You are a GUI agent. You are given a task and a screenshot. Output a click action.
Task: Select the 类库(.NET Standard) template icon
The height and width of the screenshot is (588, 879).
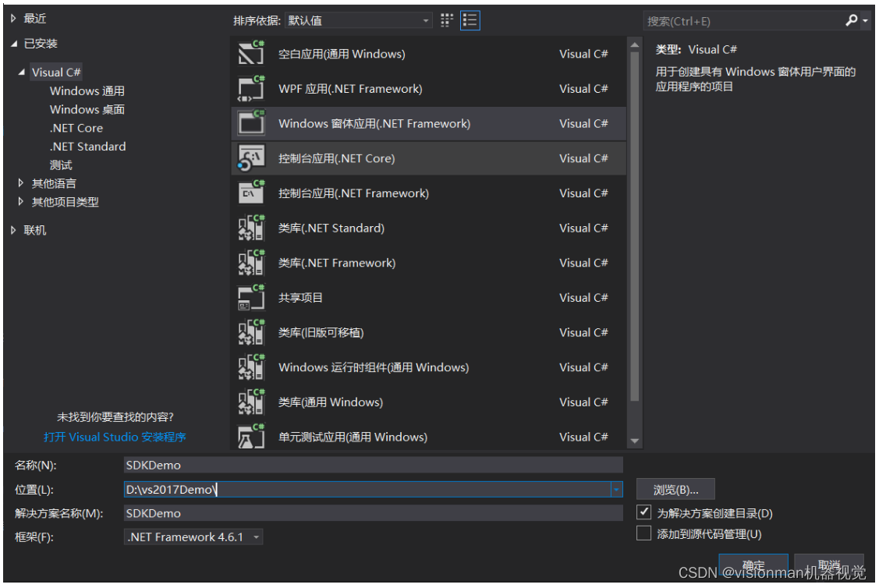(250, 228)
